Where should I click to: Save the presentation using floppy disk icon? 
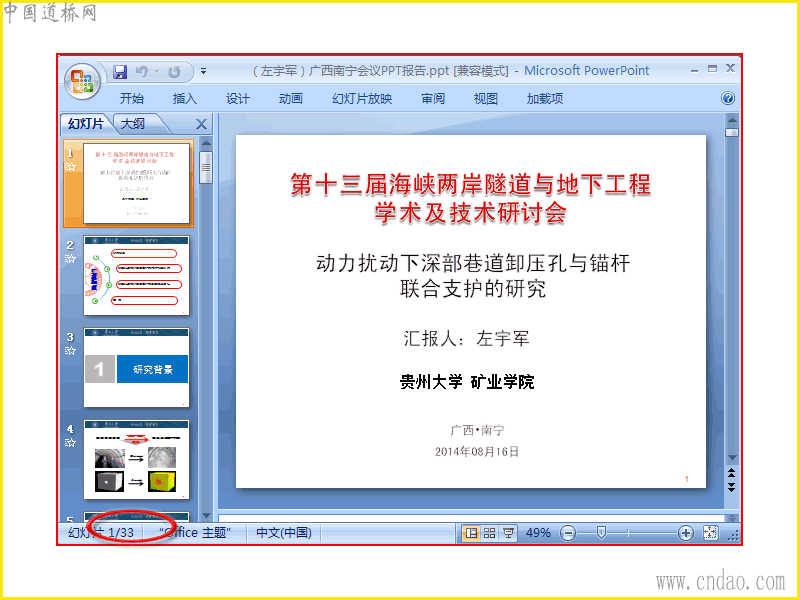[x=120, y=72]
